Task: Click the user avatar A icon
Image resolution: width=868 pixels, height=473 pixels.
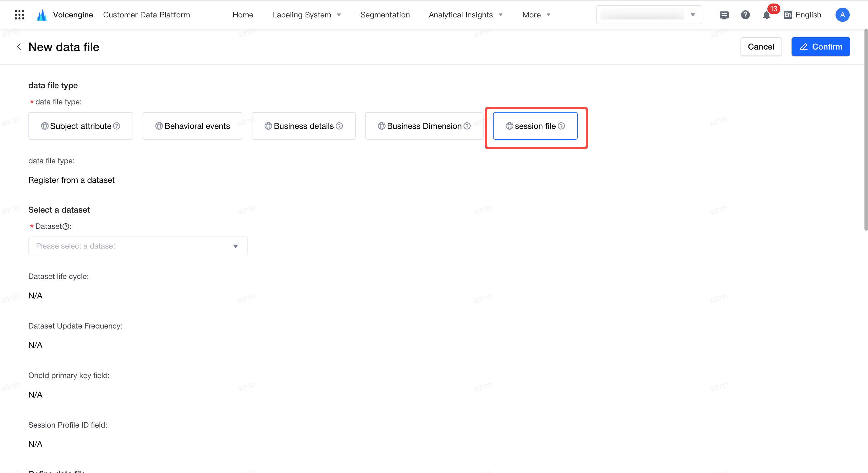Action: pos(842,15)
